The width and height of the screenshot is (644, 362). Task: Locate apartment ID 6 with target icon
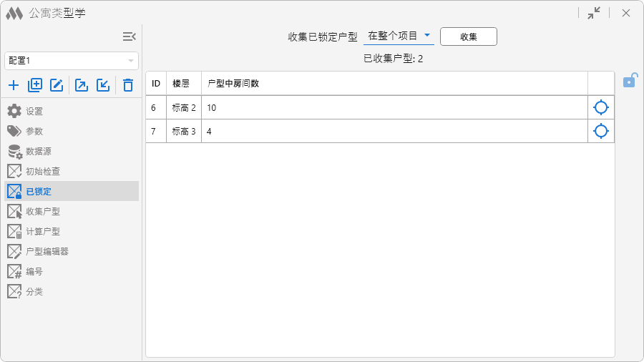coord(601,107)
